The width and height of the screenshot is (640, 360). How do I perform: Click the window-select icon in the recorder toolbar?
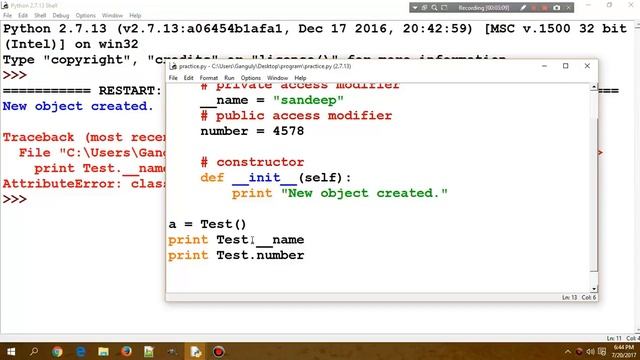point(424,8)
